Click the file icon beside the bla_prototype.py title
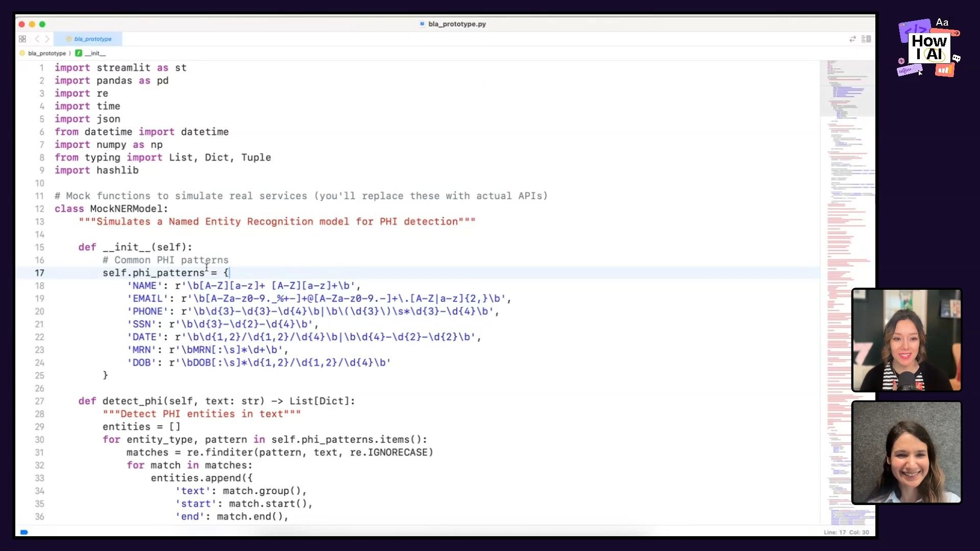This screenshot has width=980, height=551. (x=422, y=24)
